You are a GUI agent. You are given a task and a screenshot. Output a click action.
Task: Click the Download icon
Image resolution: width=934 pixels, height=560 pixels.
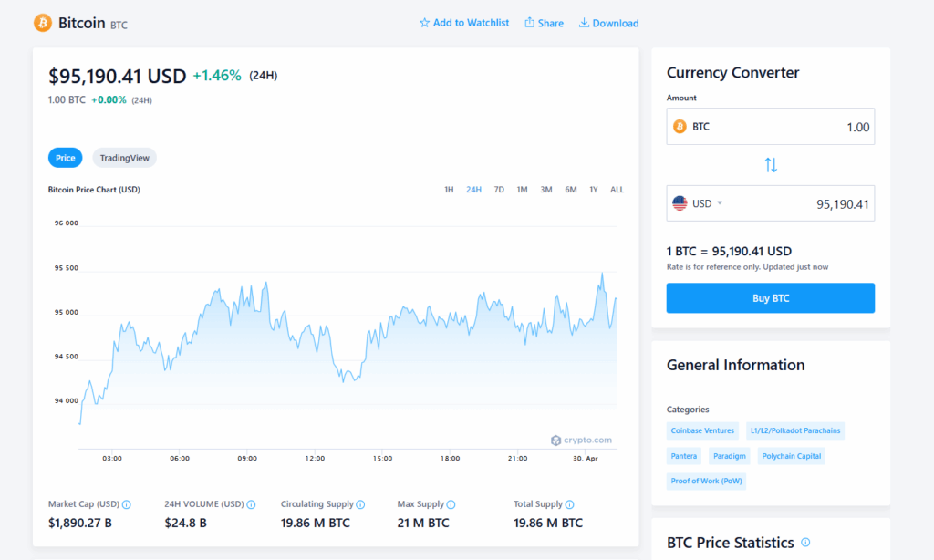tap(584, 23)
